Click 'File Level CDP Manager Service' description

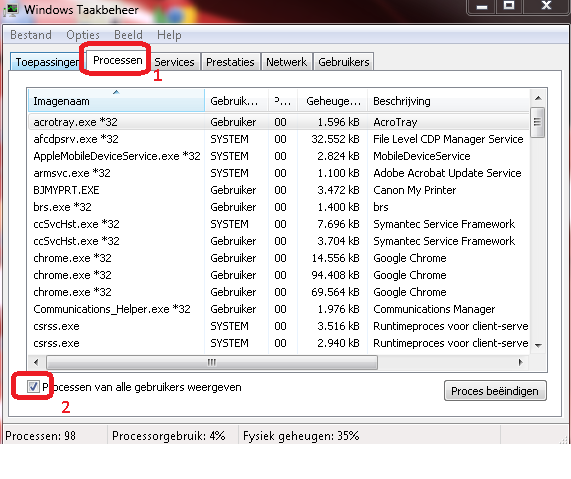(x=448, y=139)
